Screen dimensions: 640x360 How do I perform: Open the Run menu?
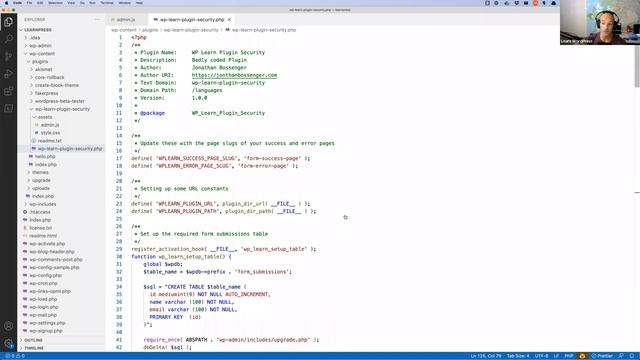point(92,3)
